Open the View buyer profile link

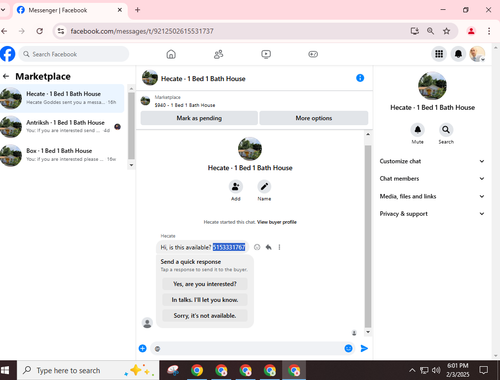click(277, 222)
